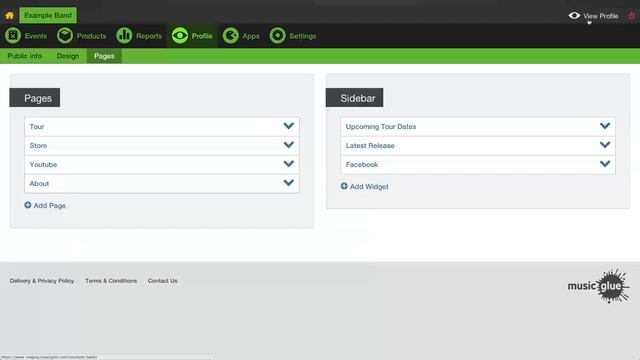Viewport: 640px width, 360px height.
Task: Click the Tour page name
Action: click(36, 127)
